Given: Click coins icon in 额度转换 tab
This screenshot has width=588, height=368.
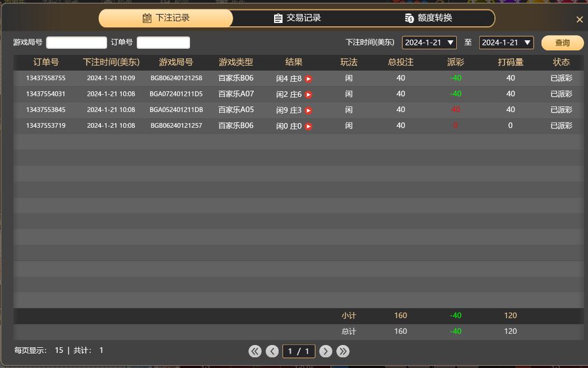Looking at the screenshot, I should tap(409, 18).
